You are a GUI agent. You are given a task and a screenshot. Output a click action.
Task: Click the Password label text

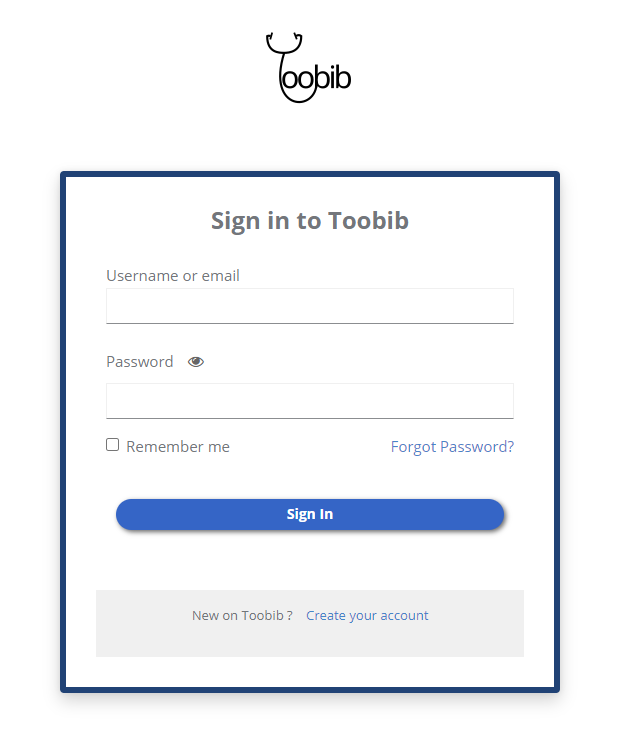point(140,362)
